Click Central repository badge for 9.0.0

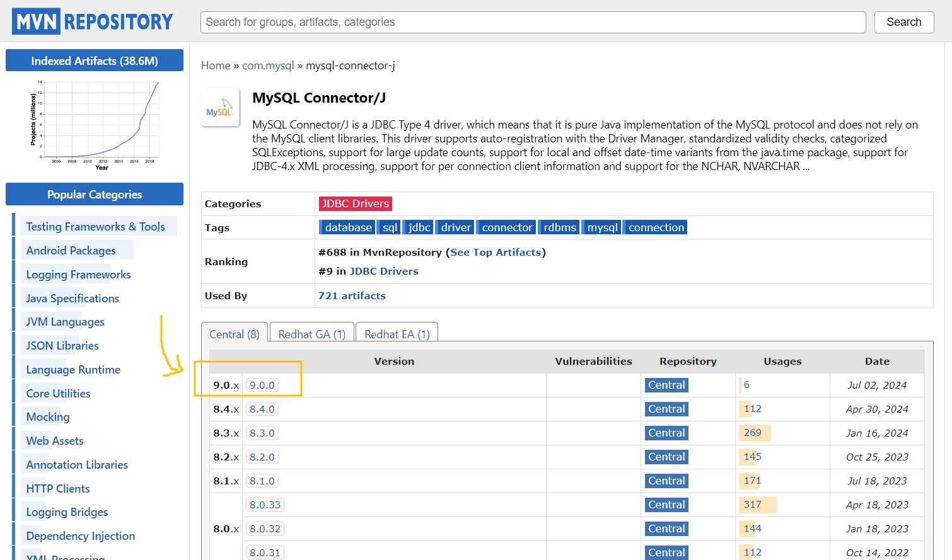(x=666, y=385)
